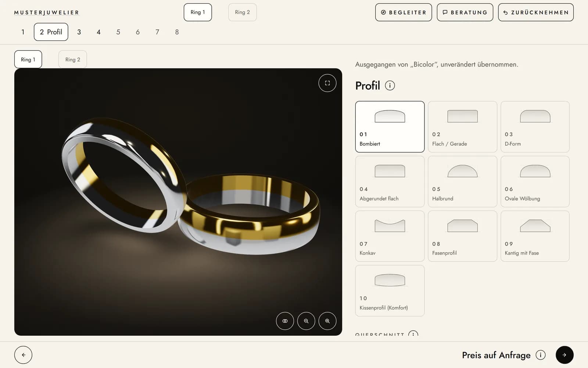The image size is (588, 368).
Task: Go to step 6
Action: pos(138,32)
